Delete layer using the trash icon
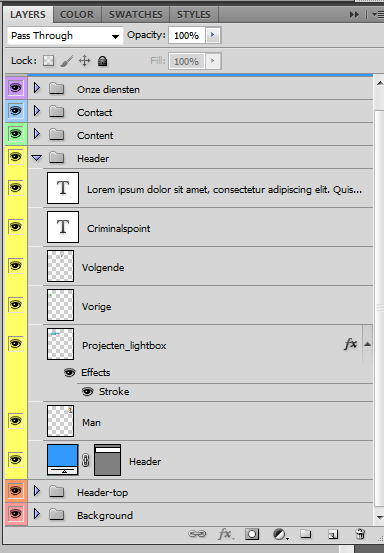 click(360, 534)
